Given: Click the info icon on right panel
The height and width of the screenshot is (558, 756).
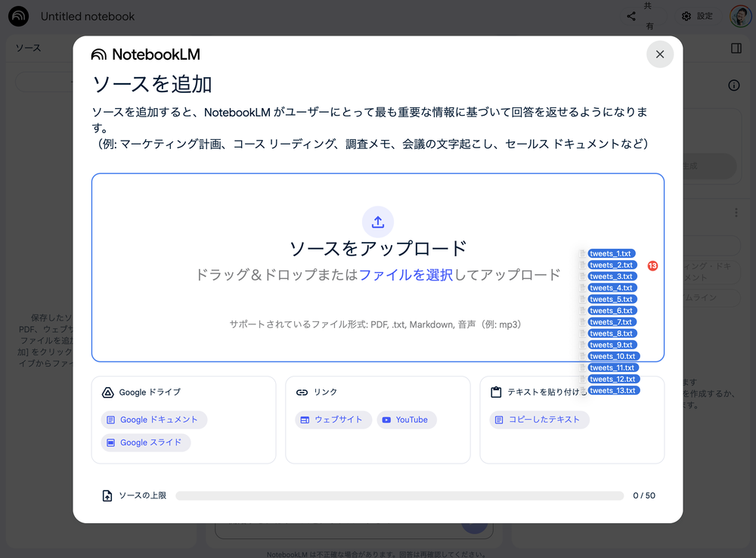Looking at the screenshot, I should (x=733, y=85).
